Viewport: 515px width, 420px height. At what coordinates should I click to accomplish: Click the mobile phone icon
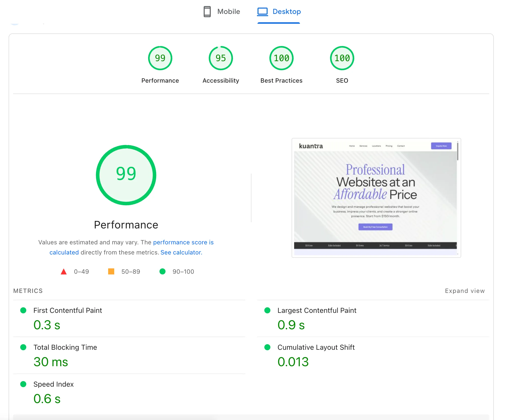(x=207, y=11)
